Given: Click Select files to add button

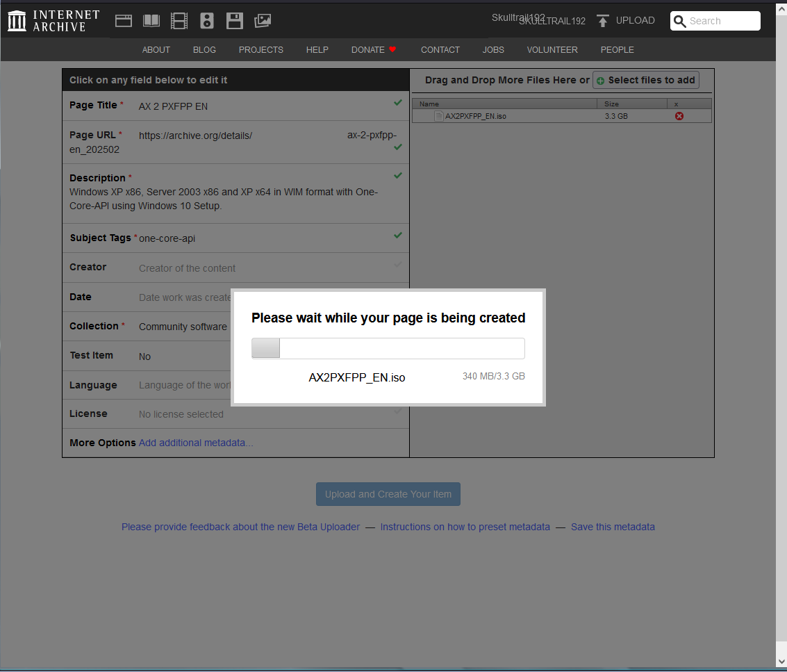Looking at the screenshot, I should 645,81.
